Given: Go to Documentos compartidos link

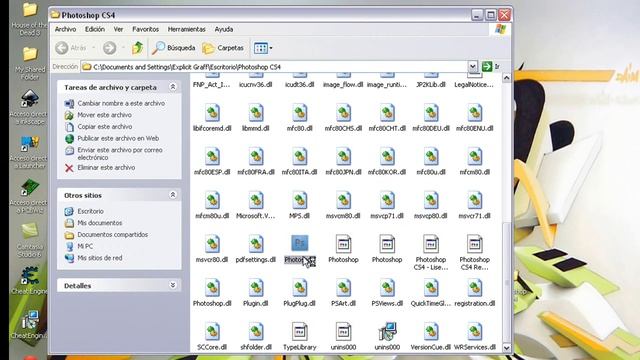Looking at the screenshot, I should pyautogui.click(x=113, y=235).
